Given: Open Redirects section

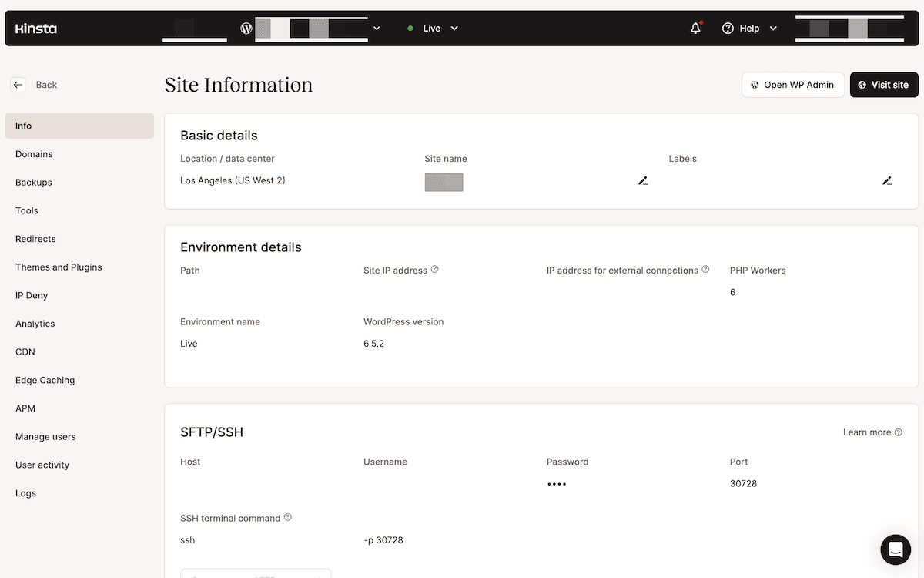Looking at the screenshot, I should point(79,239).
